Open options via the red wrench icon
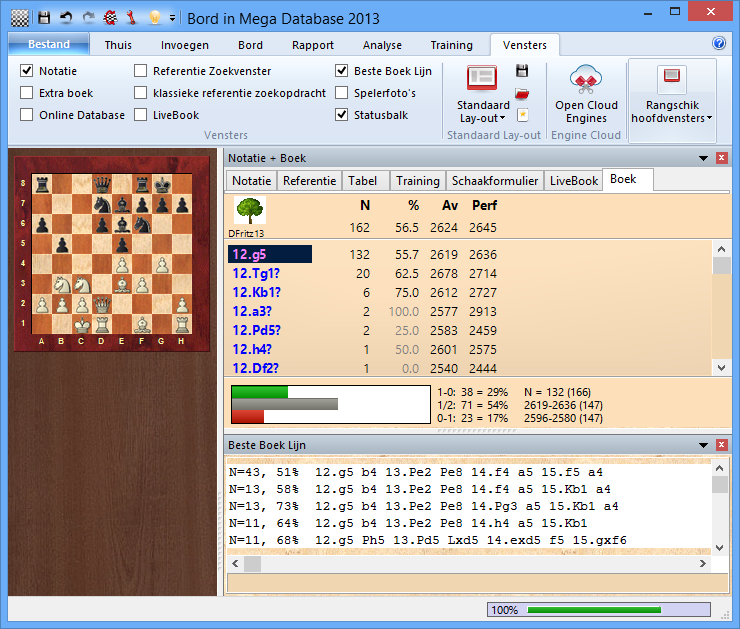Image resolution: width=740 pixels, height=629 pixels. (x=132, y=18)
